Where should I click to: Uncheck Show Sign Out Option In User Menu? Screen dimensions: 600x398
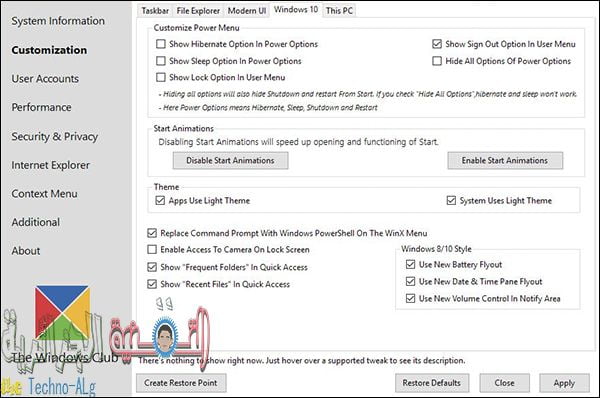[x=437, y=44]
